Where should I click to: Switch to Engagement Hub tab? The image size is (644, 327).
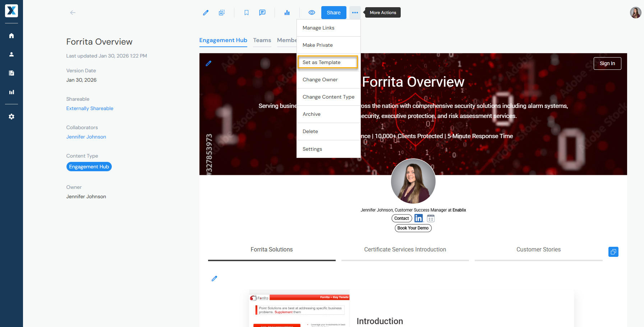click(x=223, y=40)
